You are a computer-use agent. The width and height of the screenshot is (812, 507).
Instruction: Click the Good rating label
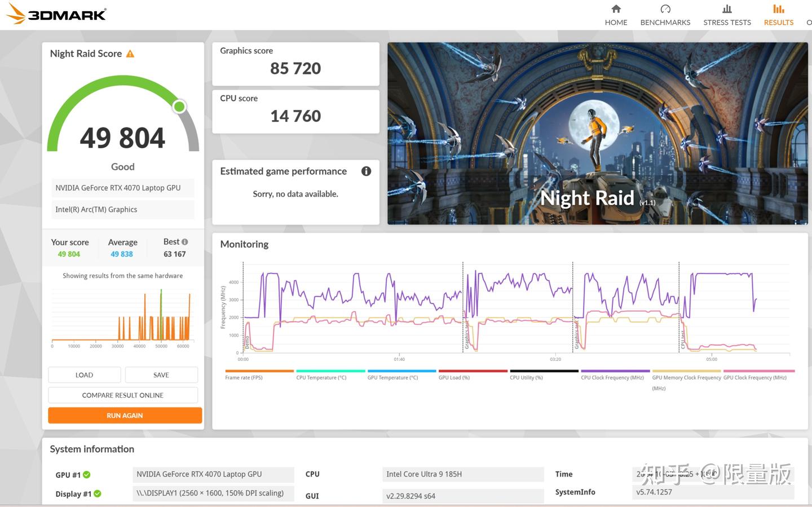tap(122, 167)
